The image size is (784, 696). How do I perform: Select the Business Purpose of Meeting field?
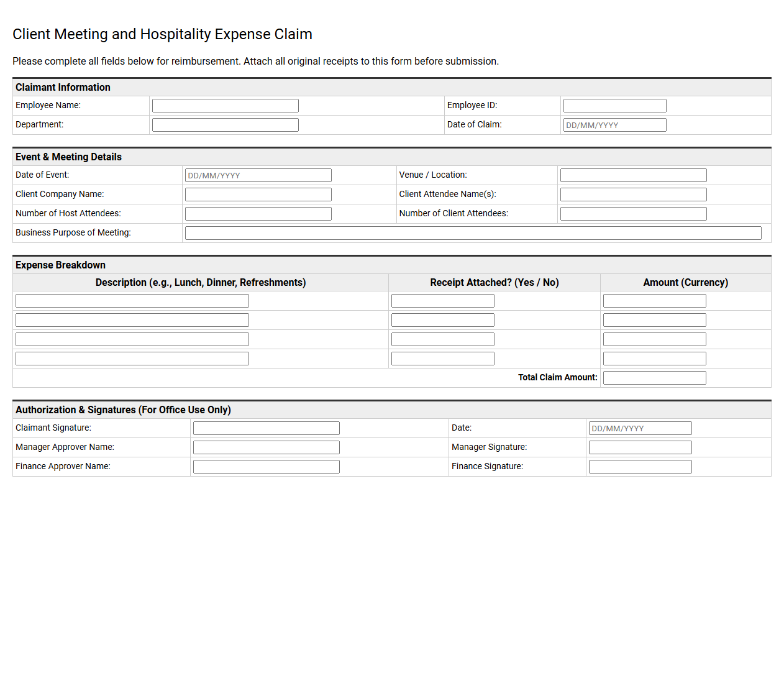473,233
